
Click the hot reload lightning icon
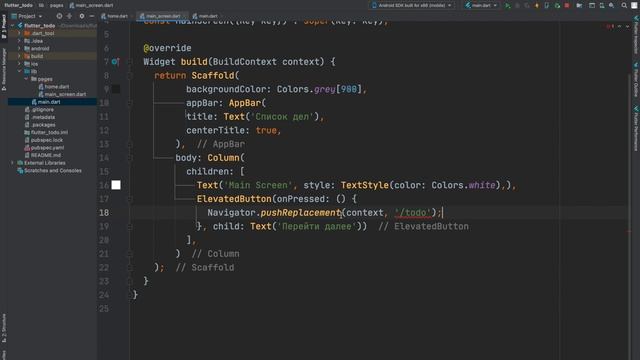click(537, 6)
